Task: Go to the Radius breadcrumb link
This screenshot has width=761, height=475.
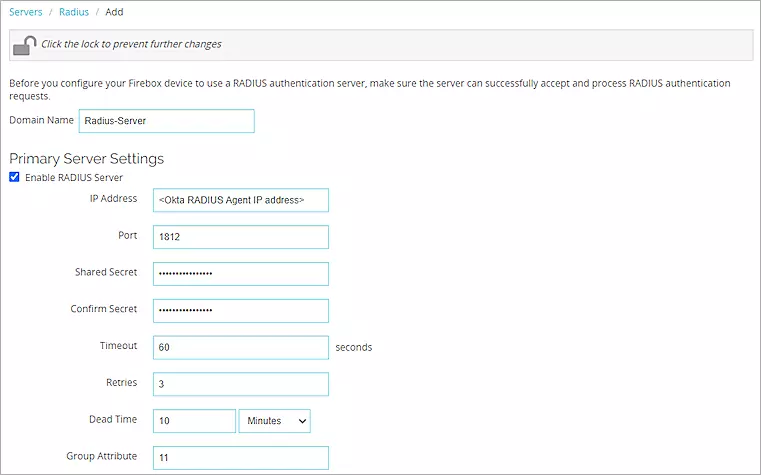Action: (x=74, y=12)
